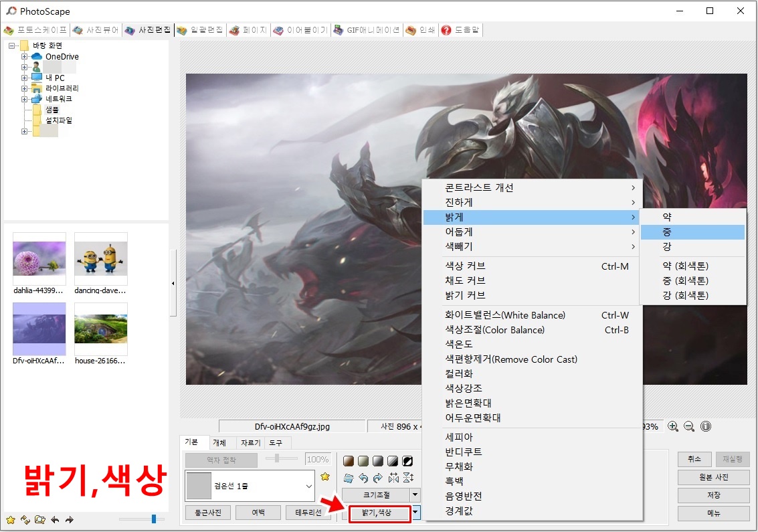This screenshot has width=758, height=532.
Task: Click the refresh folder icon below thumbnails
Action: (x=25, y=520)
